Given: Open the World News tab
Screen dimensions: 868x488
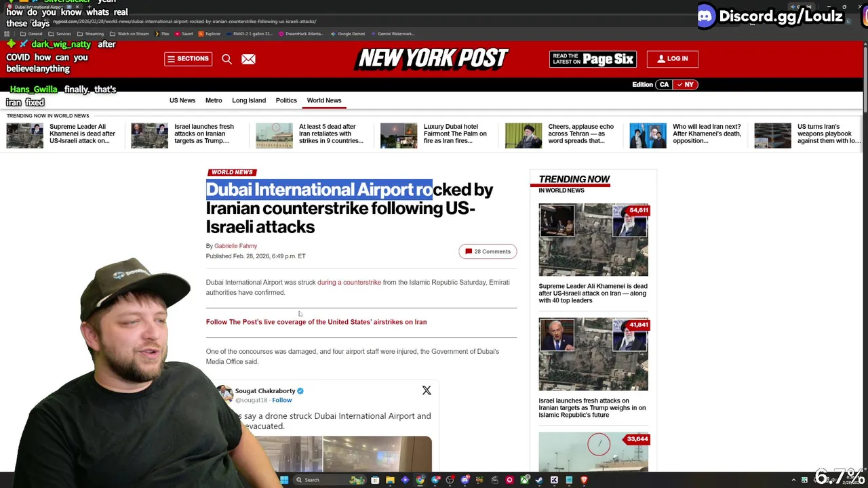Looking at the screenshot, I should click(324, 100).
